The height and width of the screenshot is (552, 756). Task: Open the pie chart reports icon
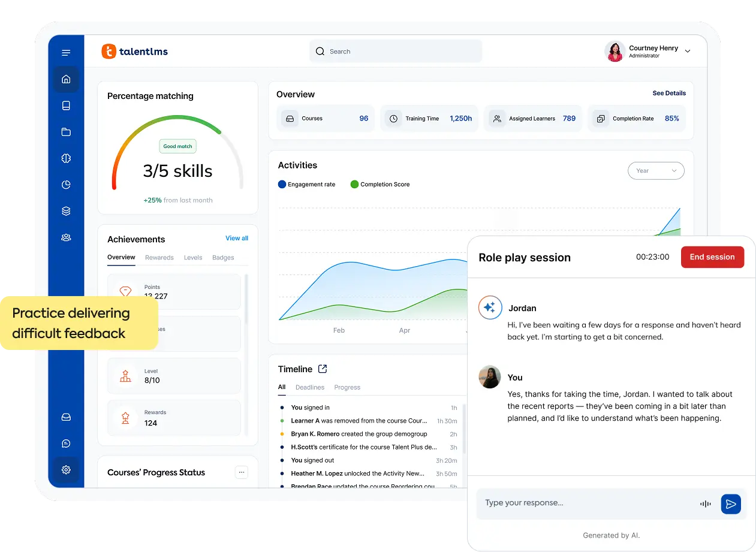click(x=66, y=185)
